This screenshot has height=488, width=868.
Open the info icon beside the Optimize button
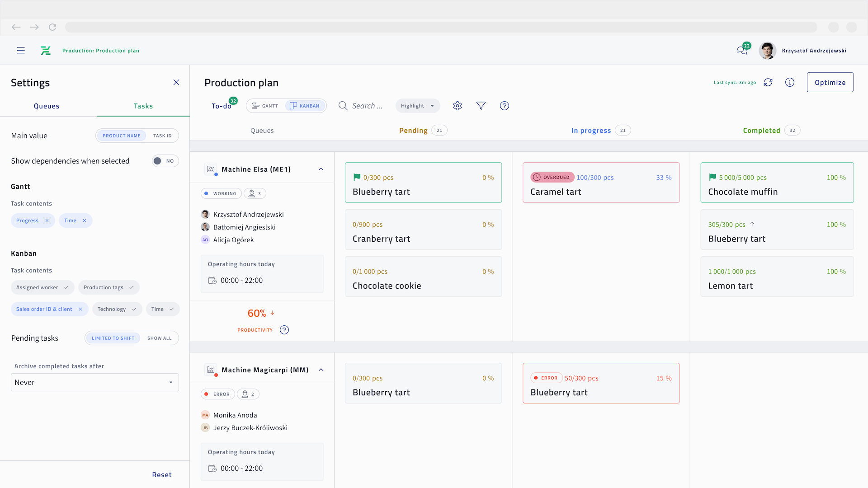[x=790, y=82]
